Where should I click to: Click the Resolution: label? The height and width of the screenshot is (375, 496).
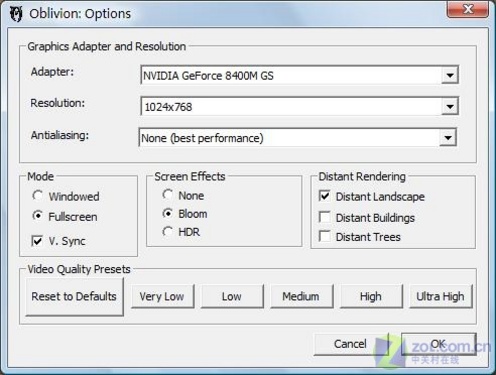(57, 103)
